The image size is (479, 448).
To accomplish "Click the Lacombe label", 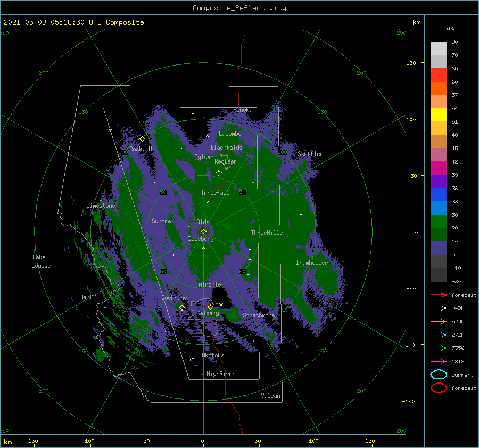I will coord(230,134).
